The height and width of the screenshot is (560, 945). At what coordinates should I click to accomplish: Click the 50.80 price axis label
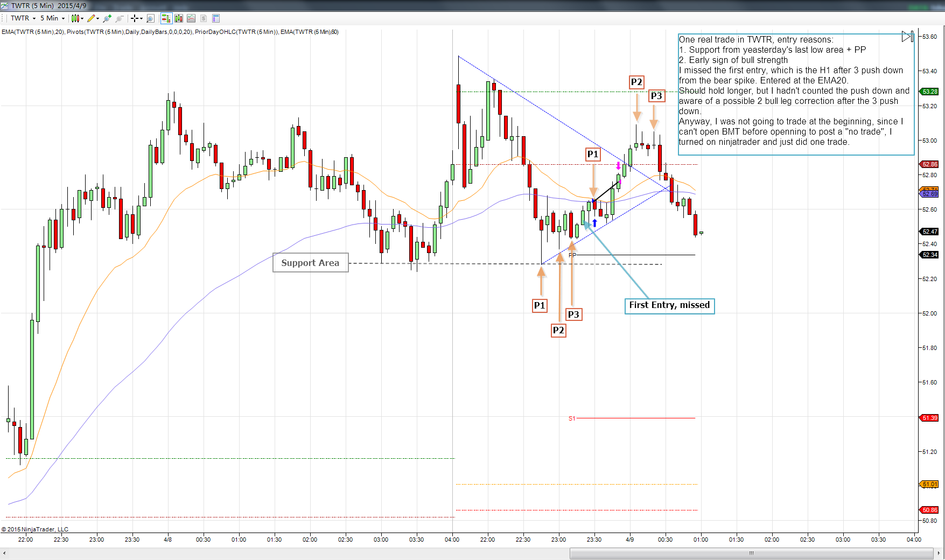pos(929,521)
